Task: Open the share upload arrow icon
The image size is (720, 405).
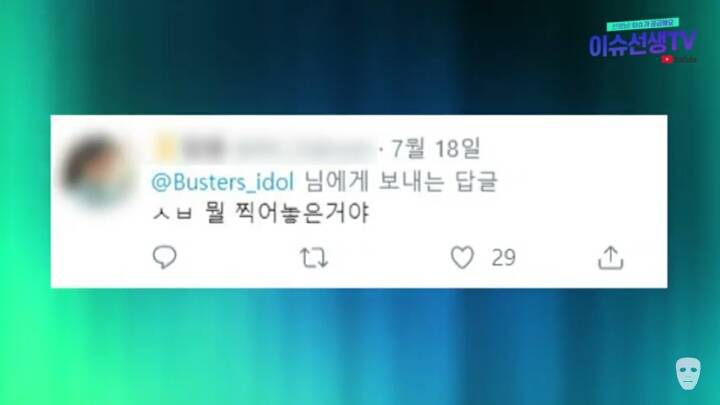Action: pyautogui.click(x=610, y=257)
